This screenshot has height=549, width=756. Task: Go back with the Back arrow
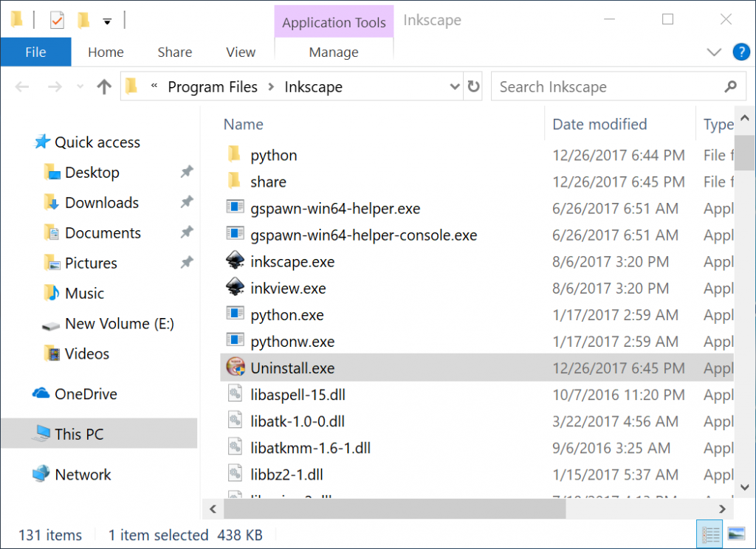[22, 87]
